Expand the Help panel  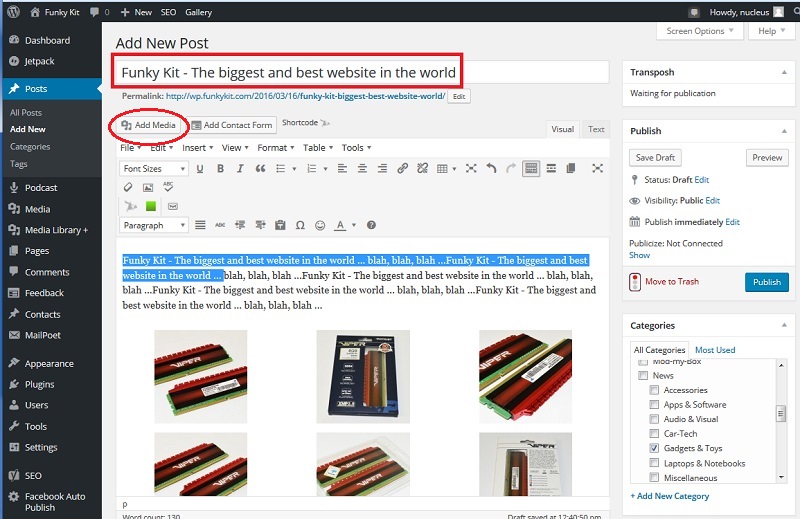click(x=771, y=31)
